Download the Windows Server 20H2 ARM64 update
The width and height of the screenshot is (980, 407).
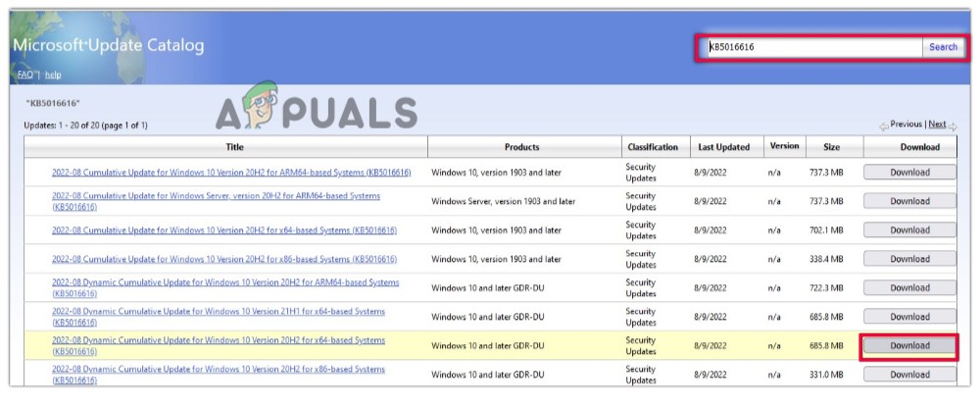(910, 201)
